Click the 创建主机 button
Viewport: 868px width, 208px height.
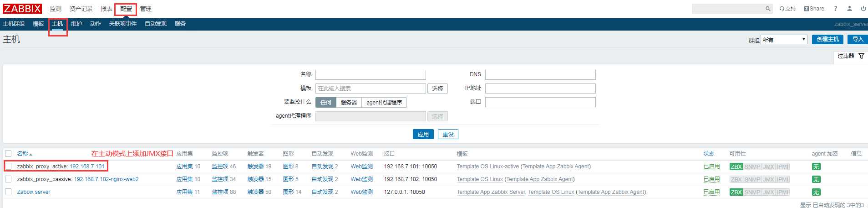[827, 39]
